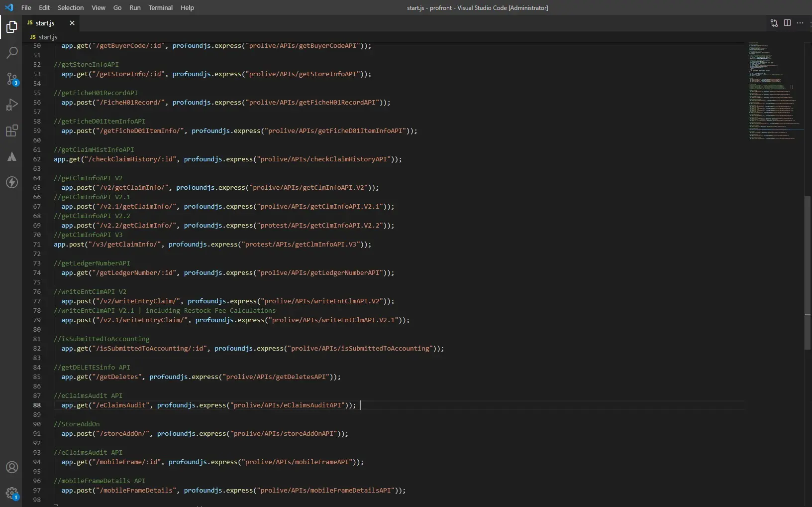Open the Accounts menu icon
Screen dimensions: 812x507
click(x=11, y=467)
